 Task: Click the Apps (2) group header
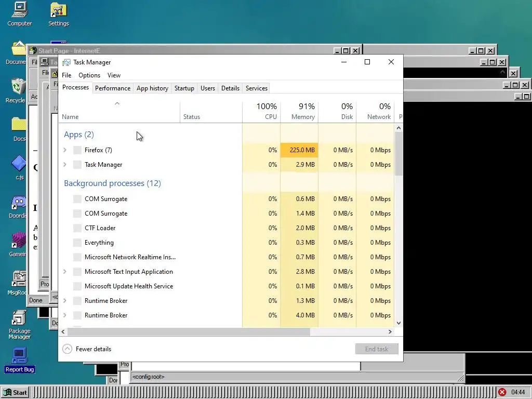point(79,135)
